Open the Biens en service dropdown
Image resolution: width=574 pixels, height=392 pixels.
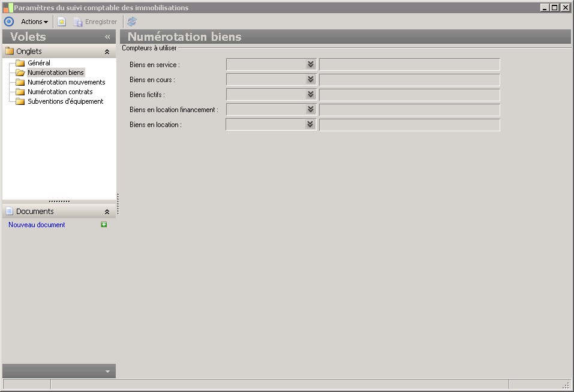311,64
